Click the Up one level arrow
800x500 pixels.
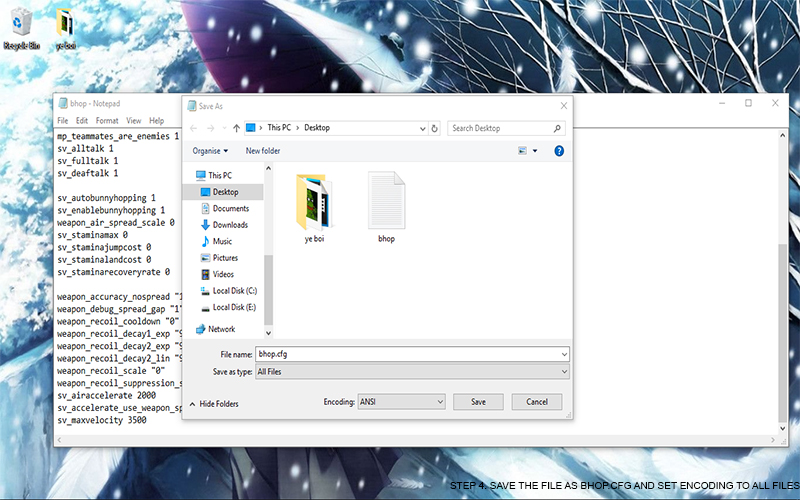coord(236,128)
